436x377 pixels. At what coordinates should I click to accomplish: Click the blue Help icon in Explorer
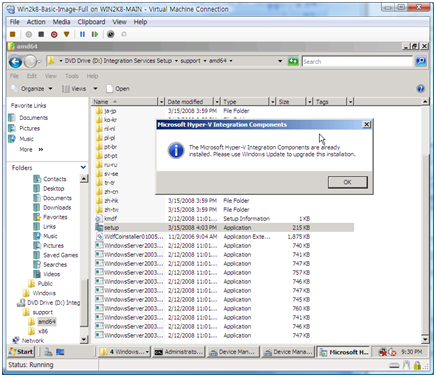(421, 89)
